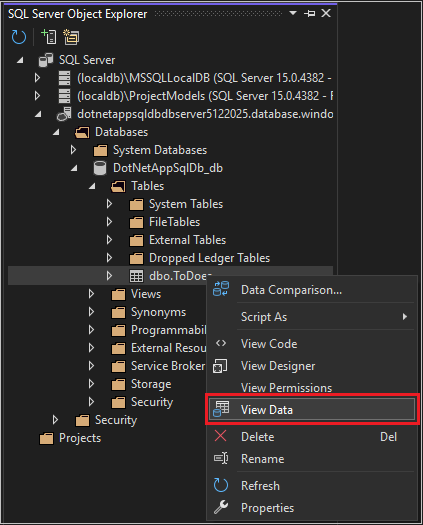Select the ProjectModels server icon
The width and height of the screenshot is (423, 525).
coord(64,96)
